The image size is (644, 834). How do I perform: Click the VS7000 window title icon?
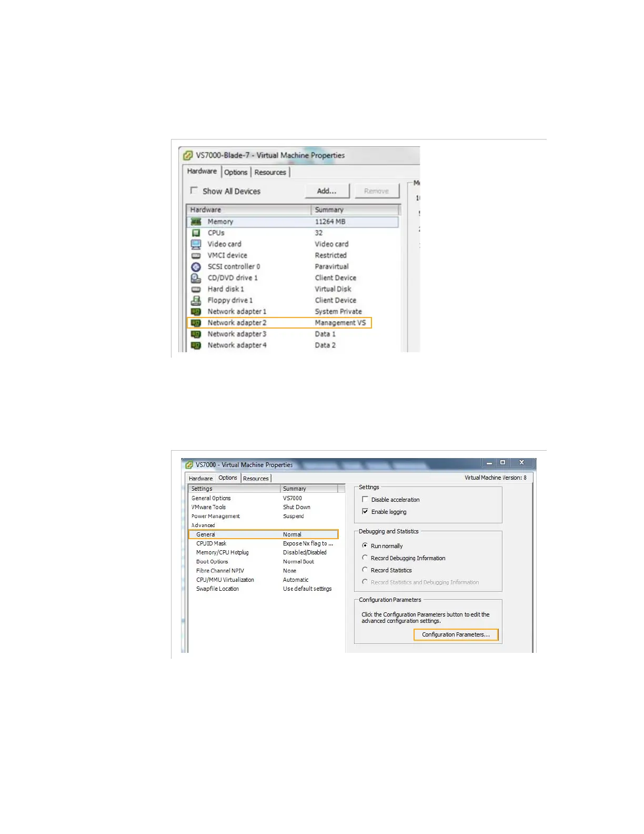pos(189,465)
